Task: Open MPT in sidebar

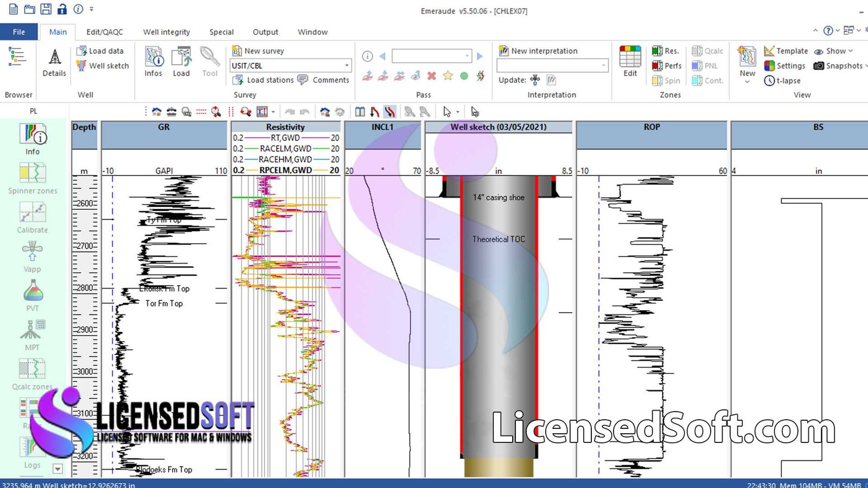Action: click(33, 336)
